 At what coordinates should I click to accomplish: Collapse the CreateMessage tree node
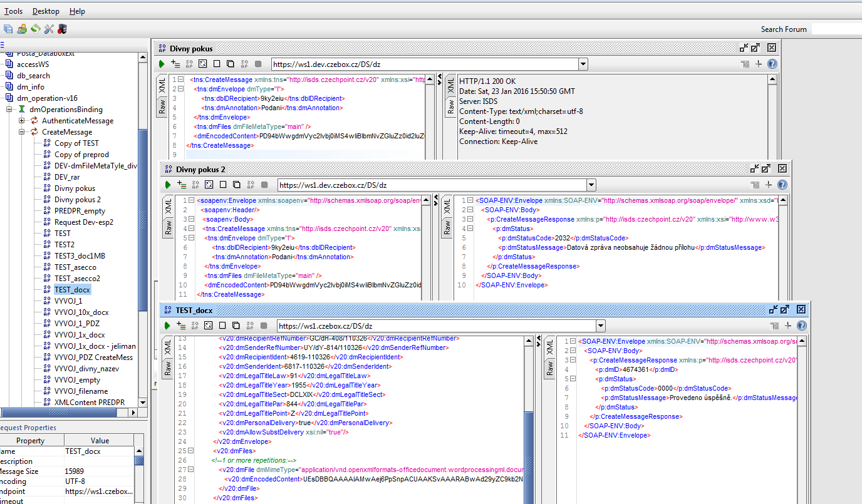(x=22, y=132)
